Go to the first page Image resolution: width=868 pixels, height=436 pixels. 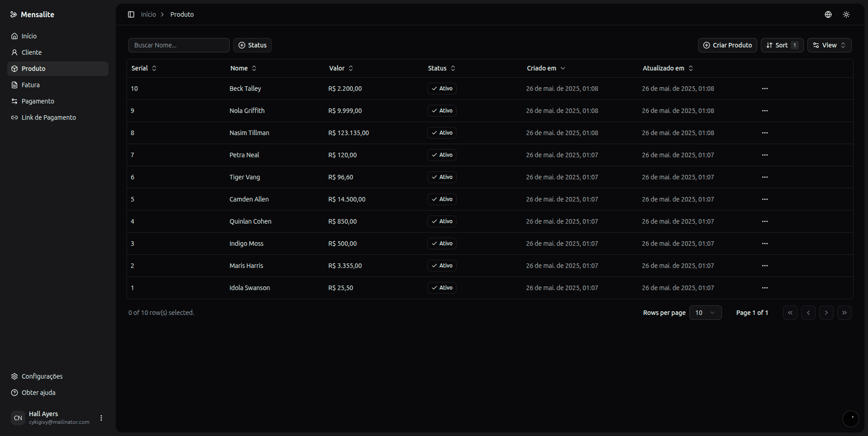click(x=790, y=313)
